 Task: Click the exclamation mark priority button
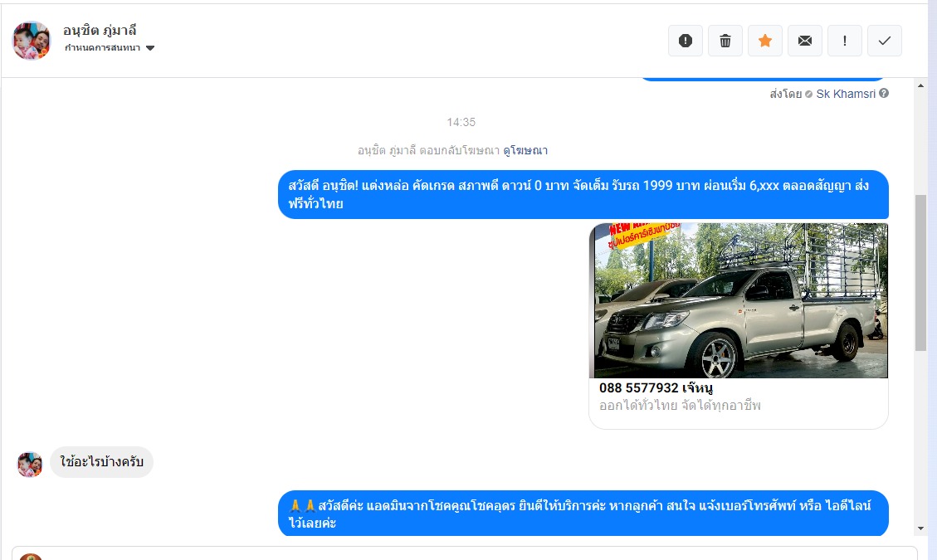tap(844, 41)
